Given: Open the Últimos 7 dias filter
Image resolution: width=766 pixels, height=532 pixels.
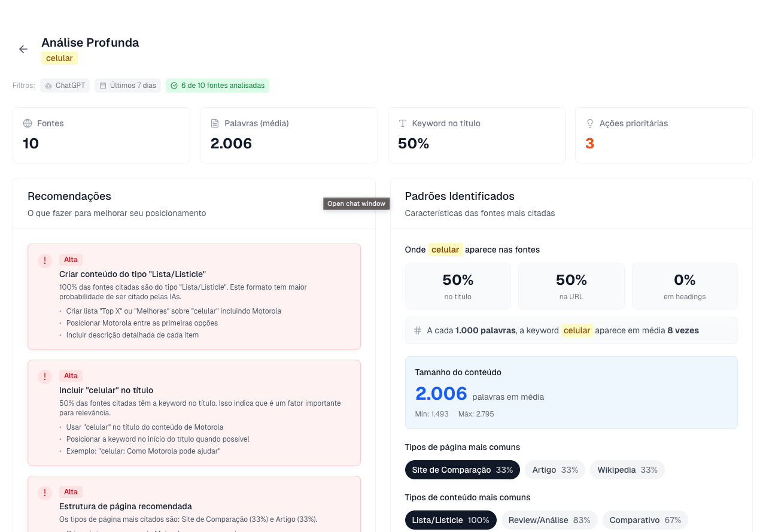Looking at the screenshot, I should pos(127,86).
